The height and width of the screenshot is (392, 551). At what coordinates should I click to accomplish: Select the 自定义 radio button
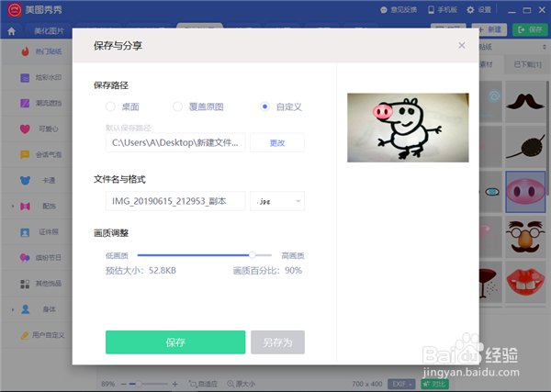(264, 106)
